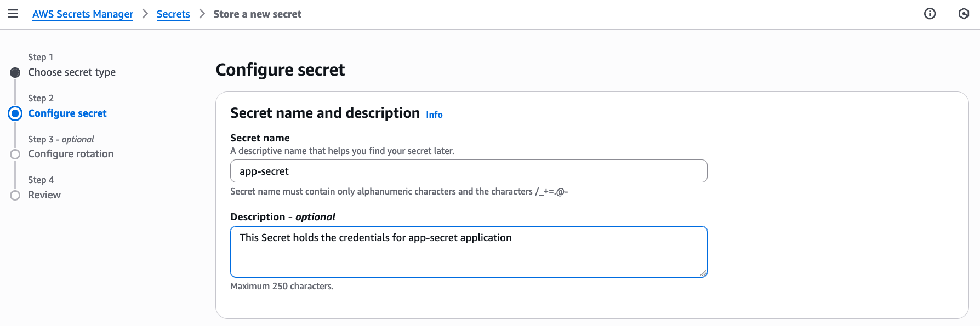Select the Configure secret step label
The image size is (980, 326).
coord(67,113)
